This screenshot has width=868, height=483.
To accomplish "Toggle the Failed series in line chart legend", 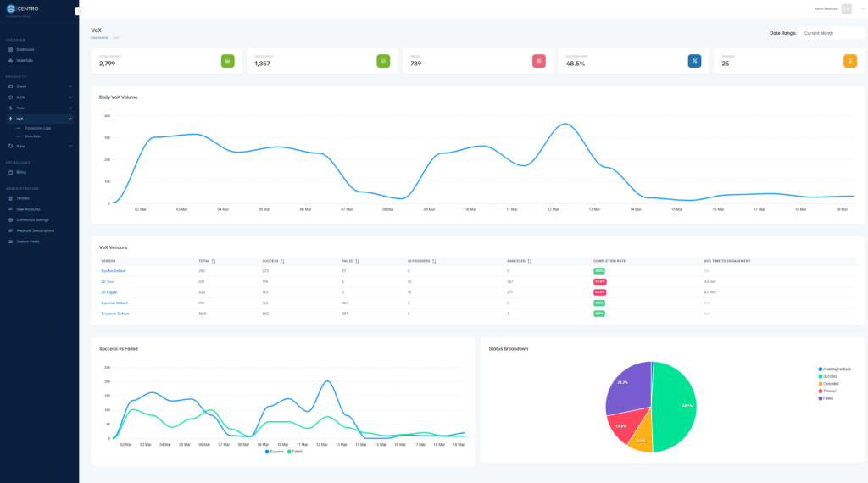I will click(x=295, y=452).
